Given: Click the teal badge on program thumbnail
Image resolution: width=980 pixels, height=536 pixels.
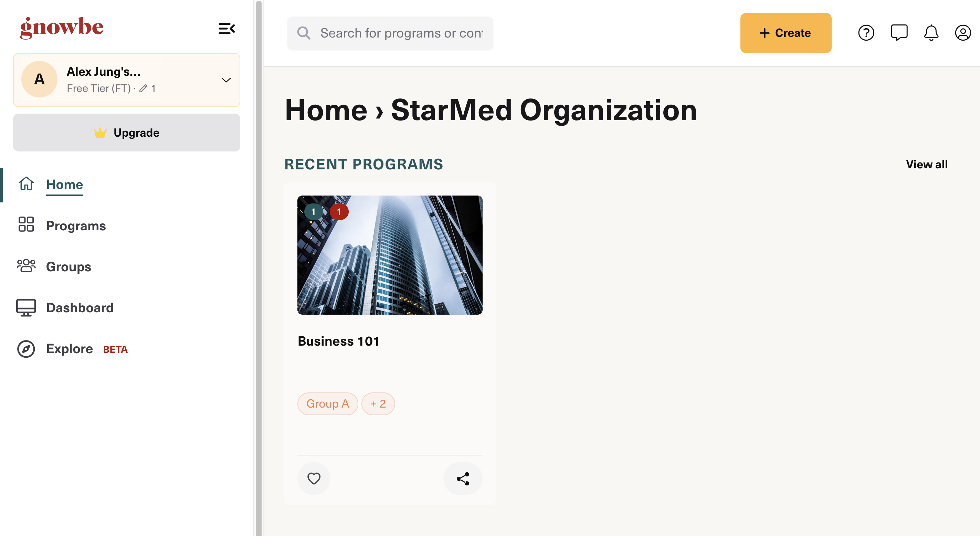Looking at the screenshot, I should coord(313,212).
